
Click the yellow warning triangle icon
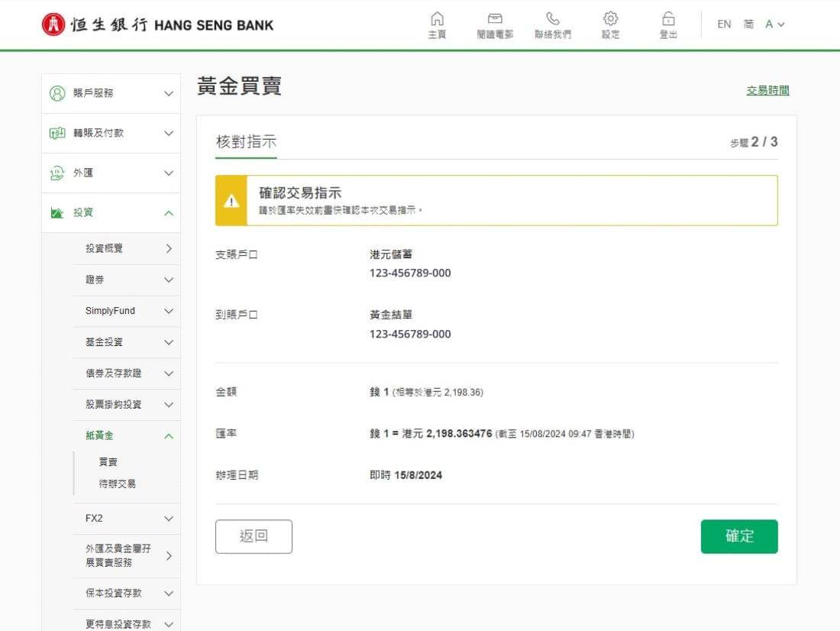pyautogui.click(x=231, y=202)
